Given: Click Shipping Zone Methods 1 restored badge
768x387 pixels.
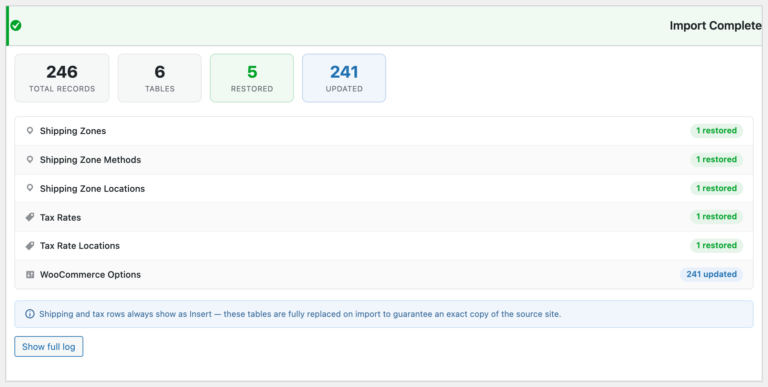Looking at the screenshot, I should pyautogui.click(x=717, y=160).
